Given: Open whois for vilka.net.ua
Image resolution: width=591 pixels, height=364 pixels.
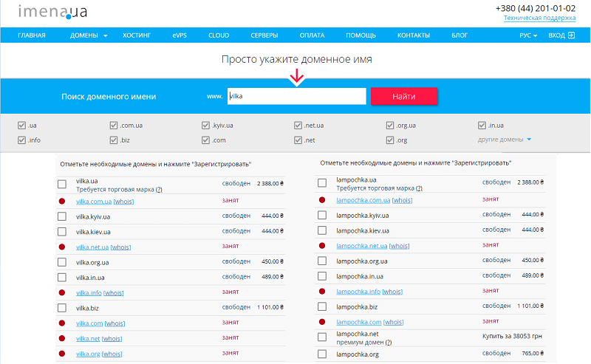Looking at the screenshot, I should (120, 247).
